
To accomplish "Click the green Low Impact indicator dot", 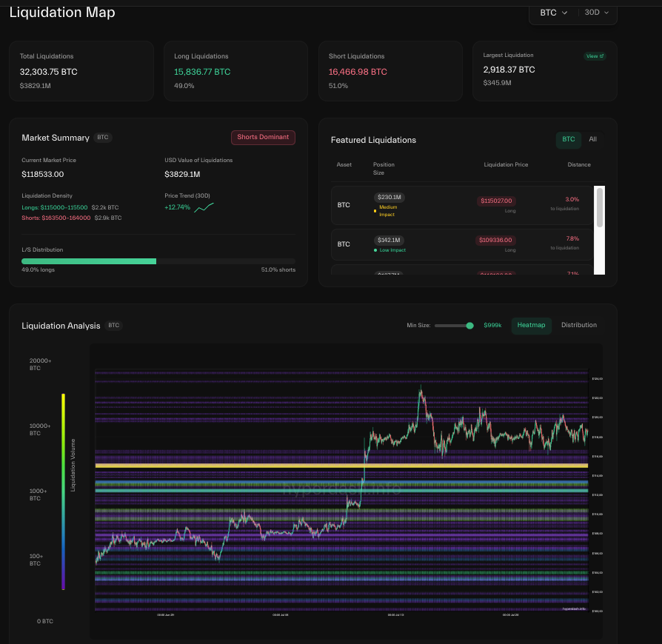I will pos(375,250).
